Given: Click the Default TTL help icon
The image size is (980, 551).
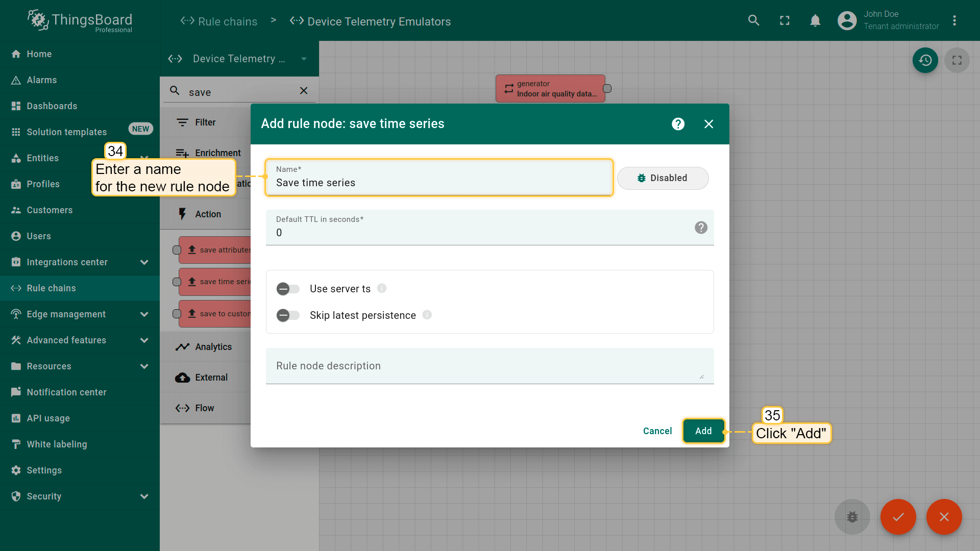Looking at the screenshot, I should (x=701, y=228).
